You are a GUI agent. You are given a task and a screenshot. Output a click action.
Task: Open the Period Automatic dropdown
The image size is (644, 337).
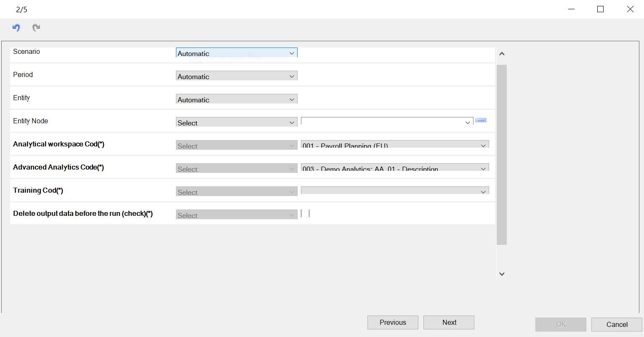coord(237,76)
